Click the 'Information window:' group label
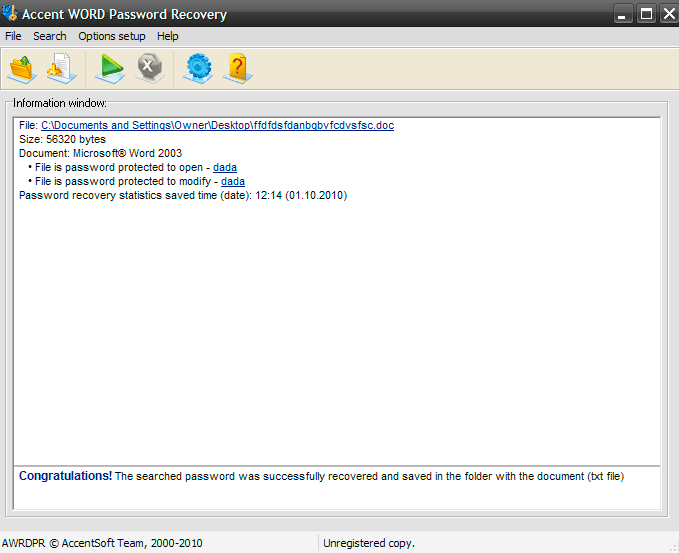Screen dimensions: 679x553 point(60,103)
